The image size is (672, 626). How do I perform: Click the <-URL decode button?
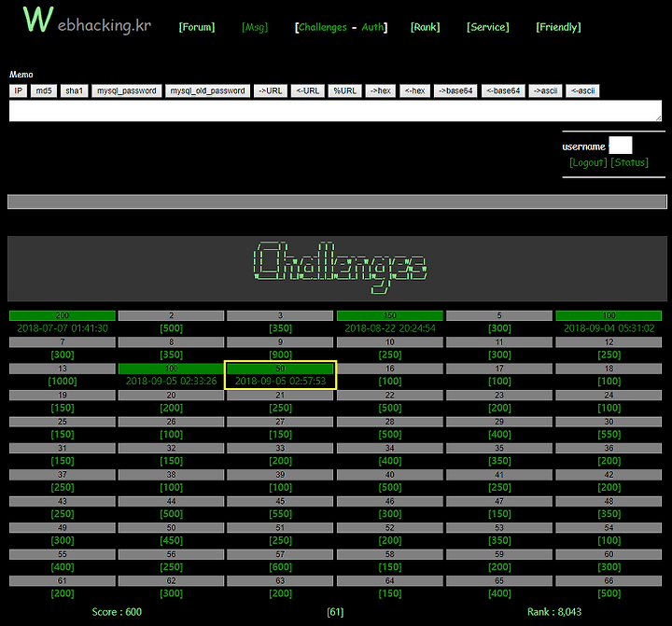[x=308, y=90]
